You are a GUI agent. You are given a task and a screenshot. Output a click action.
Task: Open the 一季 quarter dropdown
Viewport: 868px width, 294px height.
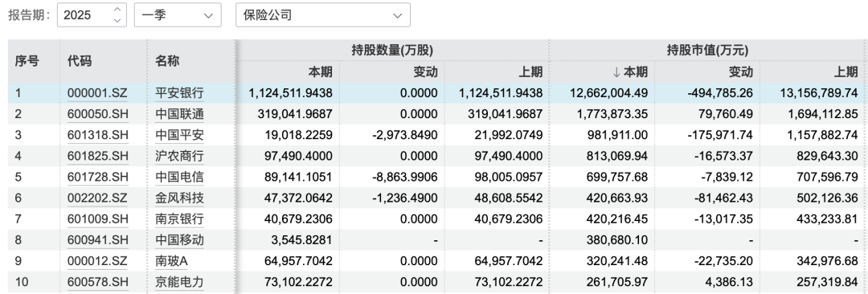(x=178, y=15)
